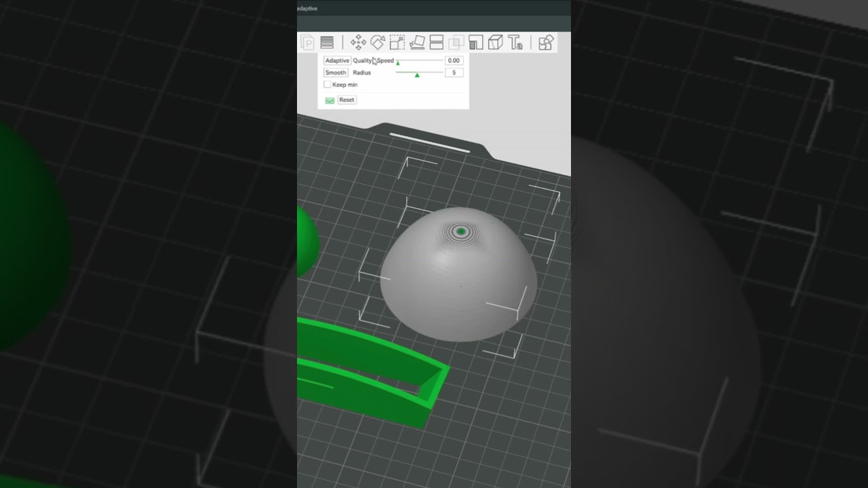Select the Lay on Face tool
Viewport: 868px width, 488px height.
[x=417, y=43]
